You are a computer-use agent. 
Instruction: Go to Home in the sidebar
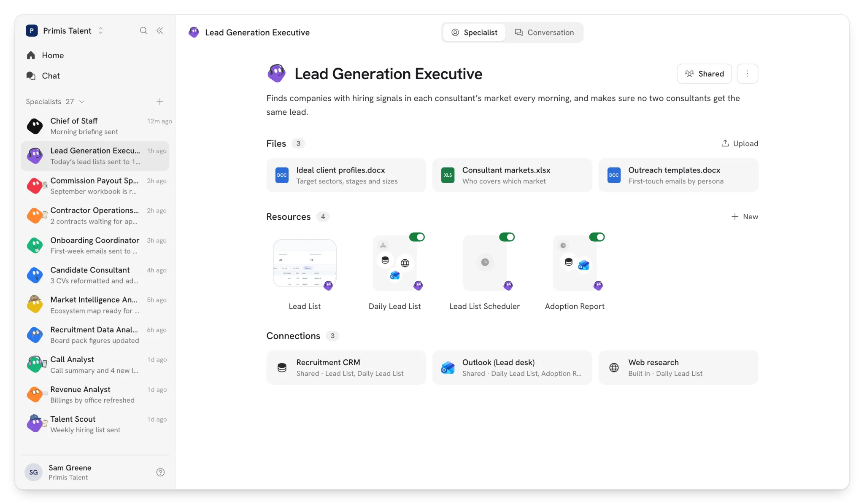(95, 55)
